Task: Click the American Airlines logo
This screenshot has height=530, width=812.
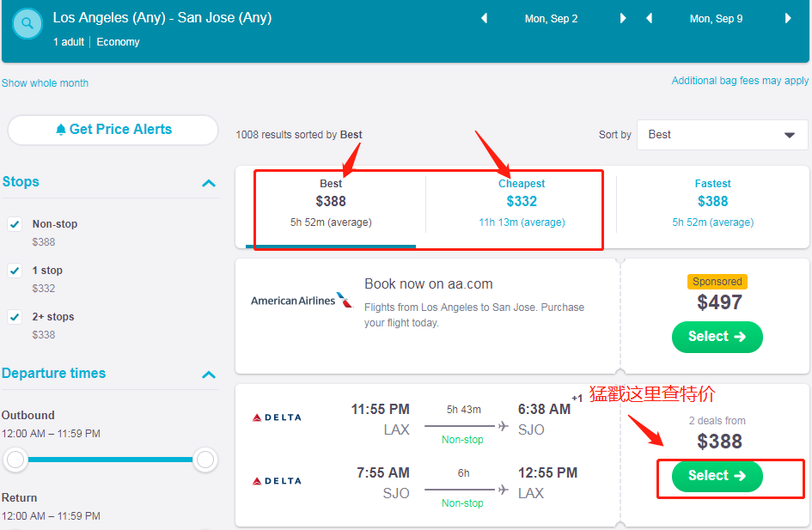Action: coord(302,300)
